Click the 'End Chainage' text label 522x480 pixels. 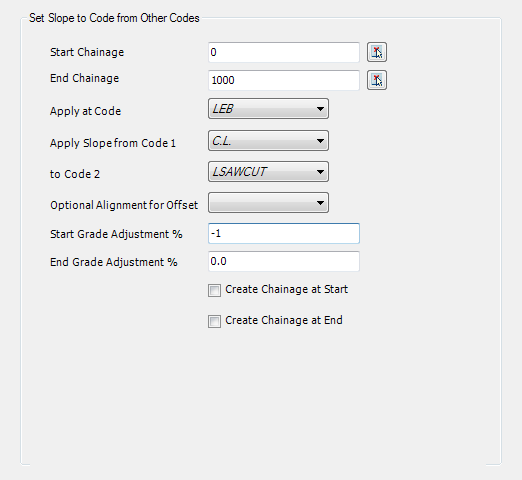pos(84,78)
